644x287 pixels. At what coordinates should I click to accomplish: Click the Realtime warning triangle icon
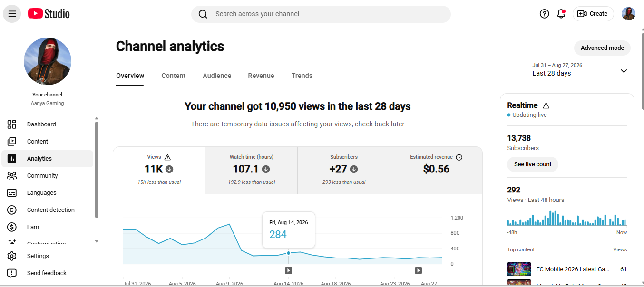coord(546,105)
